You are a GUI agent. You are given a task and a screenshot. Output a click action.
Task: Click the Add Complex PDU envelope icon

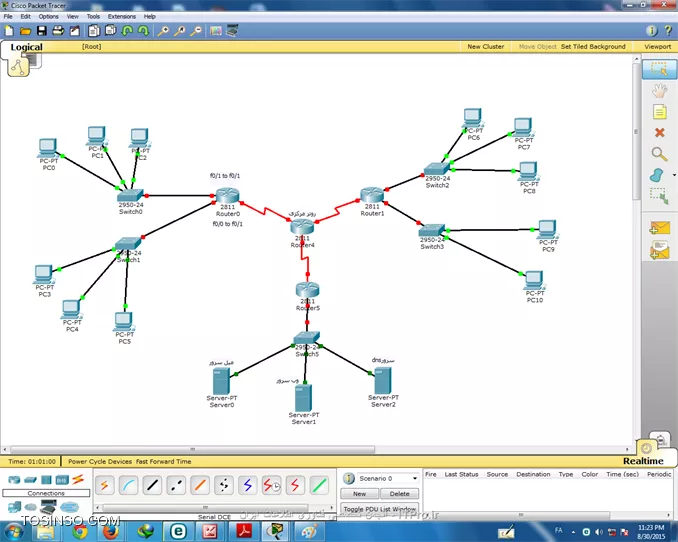[659, 250]
